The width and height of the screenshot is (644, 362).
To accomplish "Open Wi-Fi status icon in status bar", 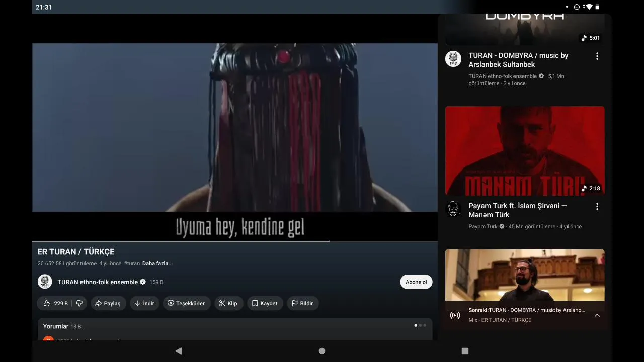I will click(589, 7).
